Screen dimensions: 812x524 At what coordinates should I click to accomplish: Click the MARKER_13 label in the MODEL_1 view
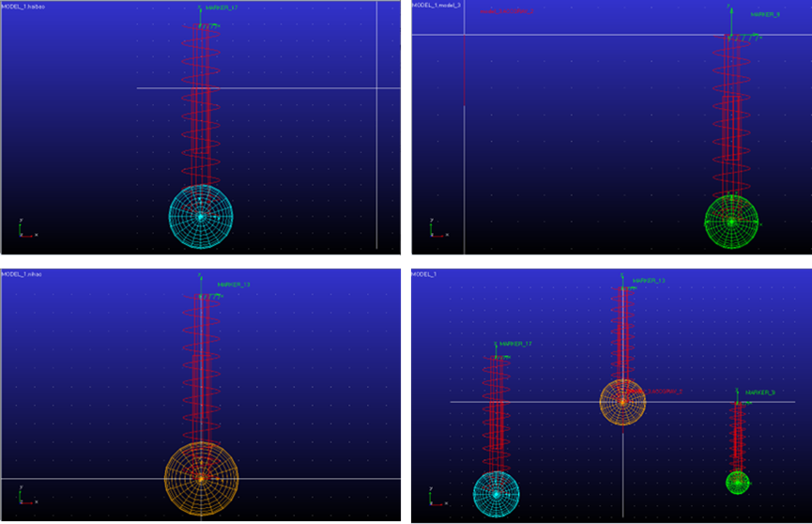(649, 281)
